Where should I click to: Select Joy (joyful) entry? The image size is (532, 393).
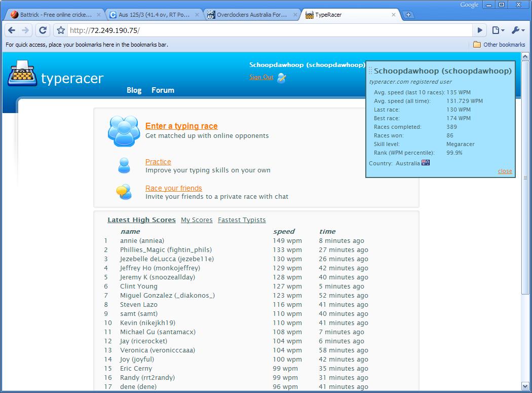pyautogui.click(x=137, y=360)
